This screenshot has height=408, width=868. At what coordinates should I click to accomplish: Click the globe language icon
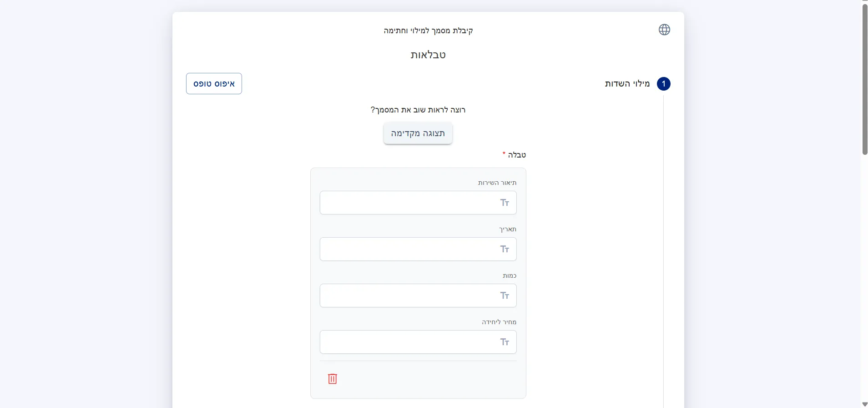tap(664, 30)
